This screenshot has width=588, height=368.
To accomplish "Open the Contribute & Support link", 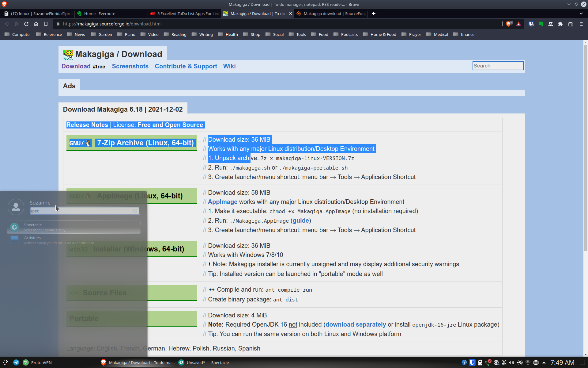I will point(186,66).
